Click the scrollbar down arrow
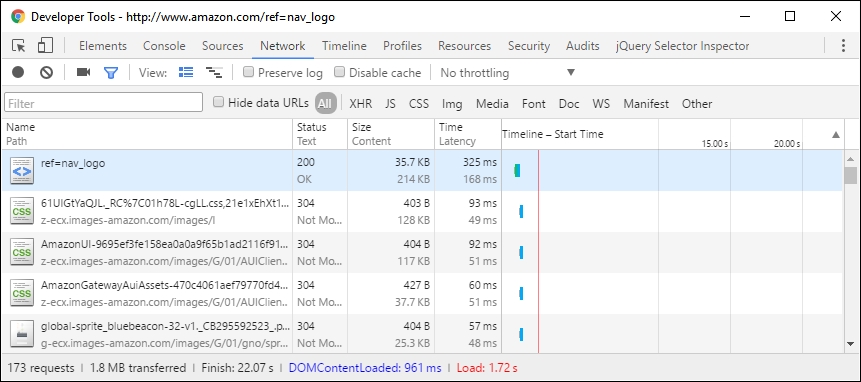The width and height of the screenshot is (861, 382). 851,344
